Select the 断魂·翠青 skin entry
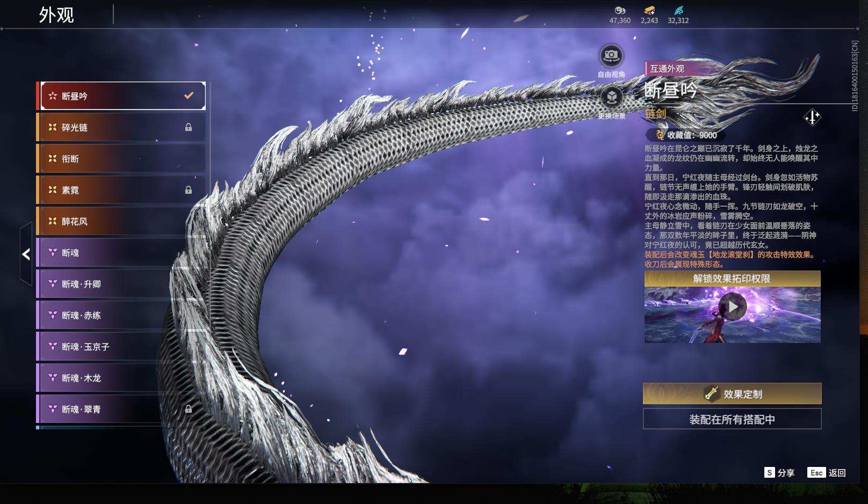 (121, 409)
